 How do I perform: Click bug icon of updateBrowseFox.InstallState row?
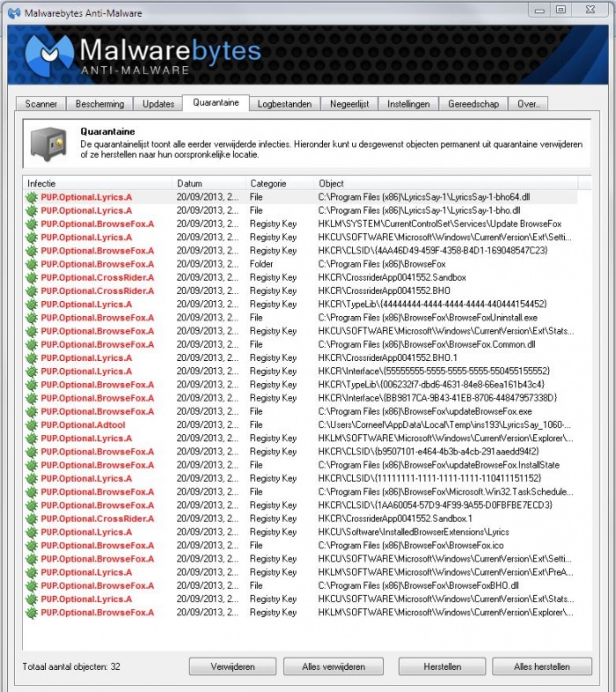coord(32,465)
